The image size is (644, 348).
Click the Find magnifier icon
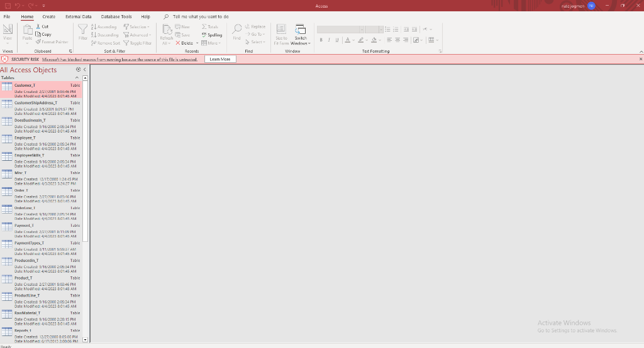(237, 29)
